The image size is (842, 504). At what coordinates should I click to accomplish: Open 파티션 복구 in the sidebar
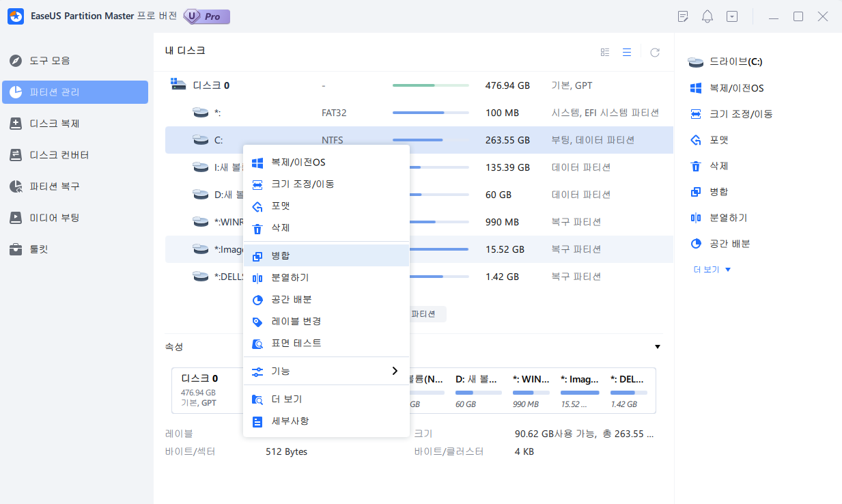coord(75,186)
